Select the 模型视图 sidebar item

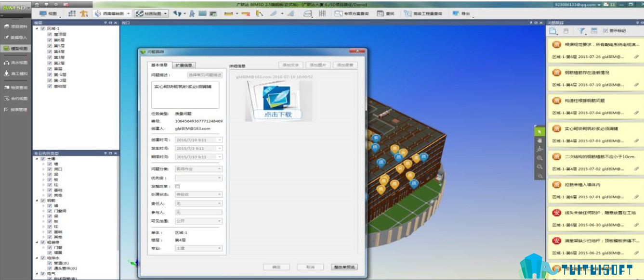pos(16,48)
